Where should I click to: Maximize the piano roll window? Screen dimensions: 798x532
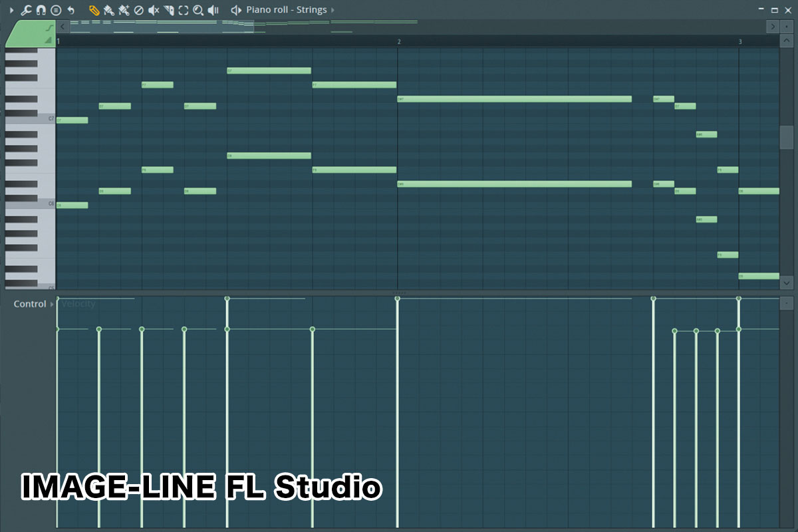click(x=774, y=10)
